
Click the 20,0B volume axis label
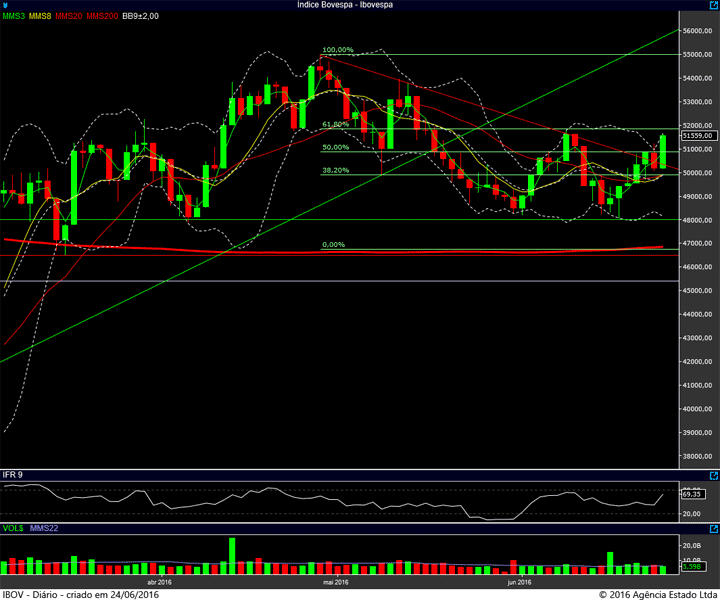click(692, 545)
